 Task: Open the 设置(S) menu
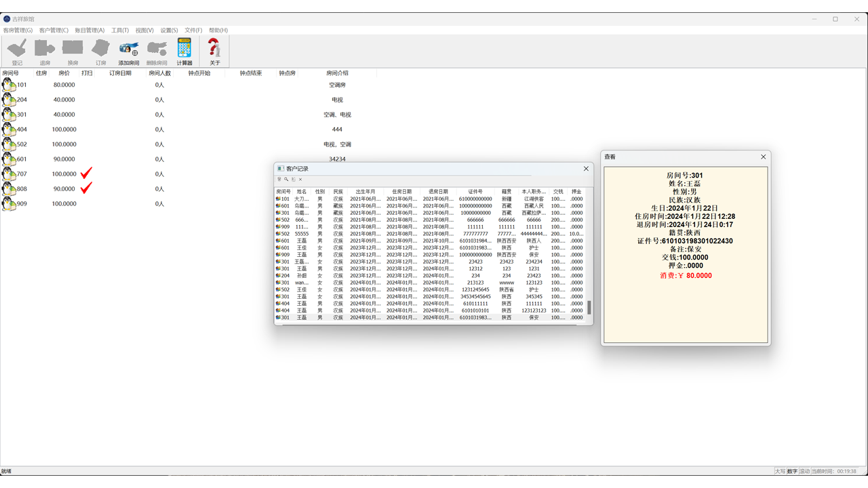[169, 30]
